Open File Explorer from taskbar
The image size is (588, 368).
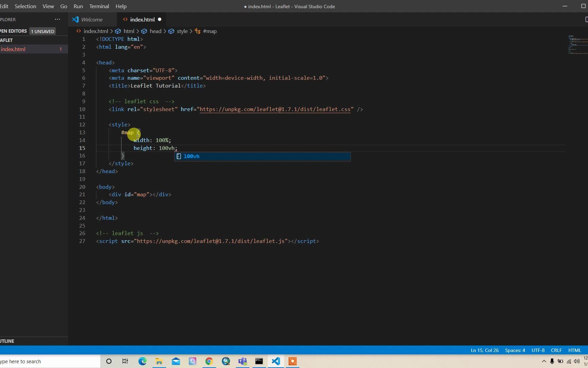159,362
